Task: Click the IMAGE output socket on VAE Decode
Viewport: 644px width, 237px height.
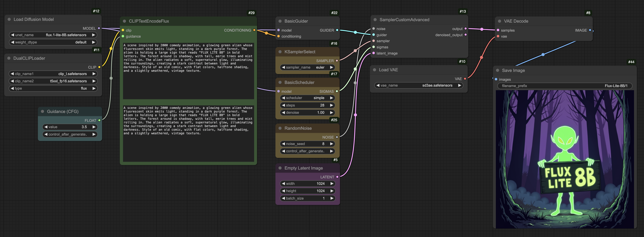Action: tap(590, 30)
